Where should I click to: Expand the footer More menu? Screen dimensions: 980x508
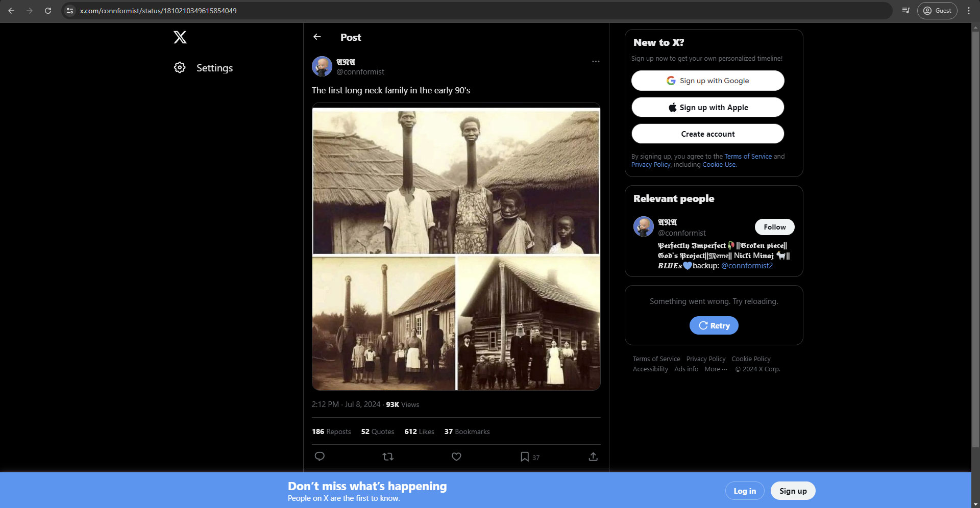pyautogui.click(x=716, y=369)
